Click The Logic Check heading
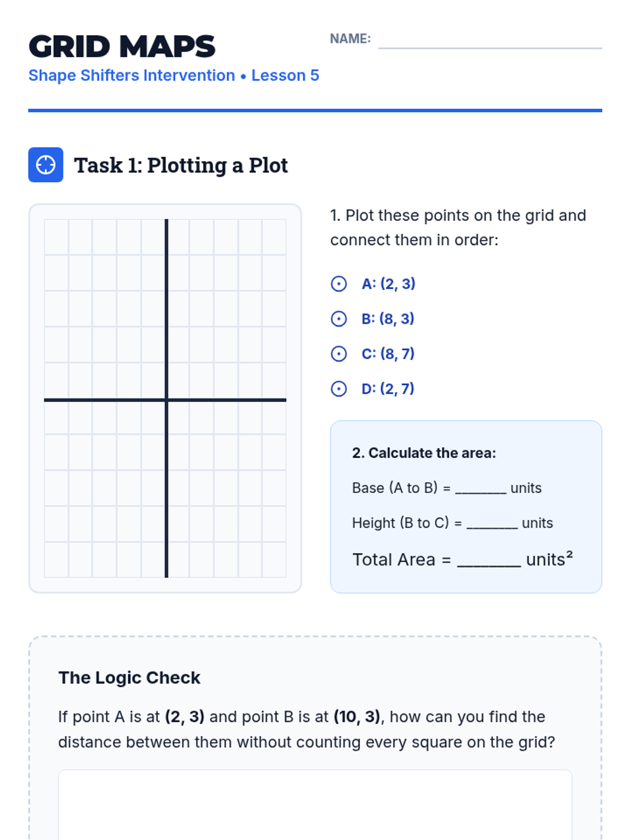Viewport: 630px width, 840px height. point(129,678)
